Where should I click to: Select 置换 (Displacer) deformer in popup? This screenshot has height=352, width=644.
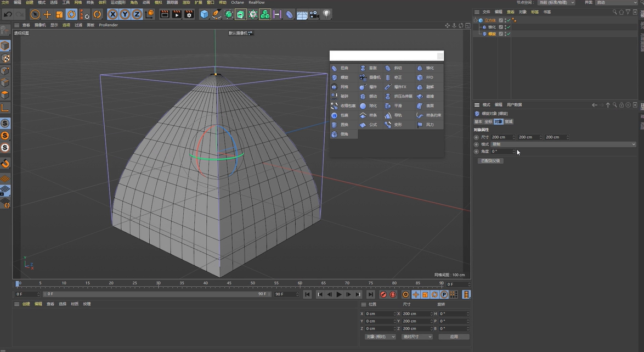(x=344, y=125)
